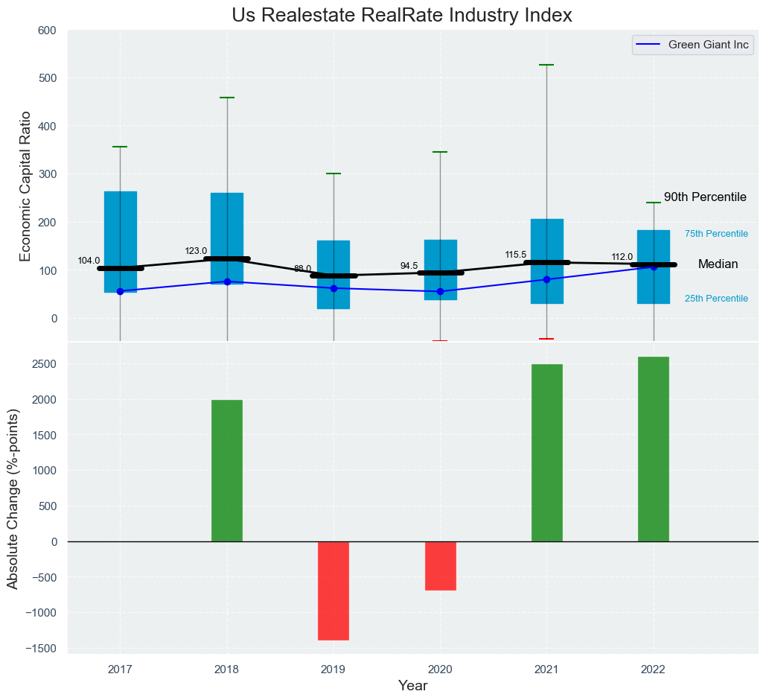The height and width of the screenshot is (700, 766).
Task: Click the 25th Percentile annotation text
Action: click(x=716, y=299)
